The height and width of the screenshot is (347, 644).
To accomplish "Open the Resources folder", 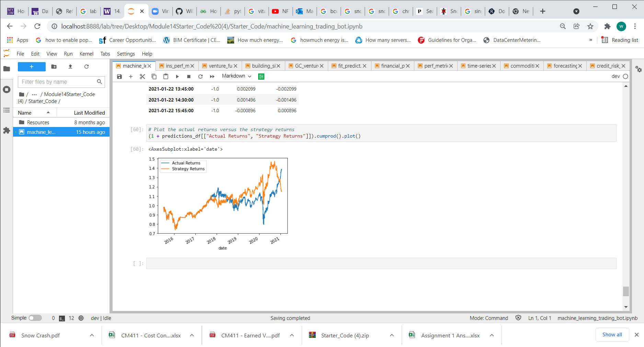I will tap(61, 123).
